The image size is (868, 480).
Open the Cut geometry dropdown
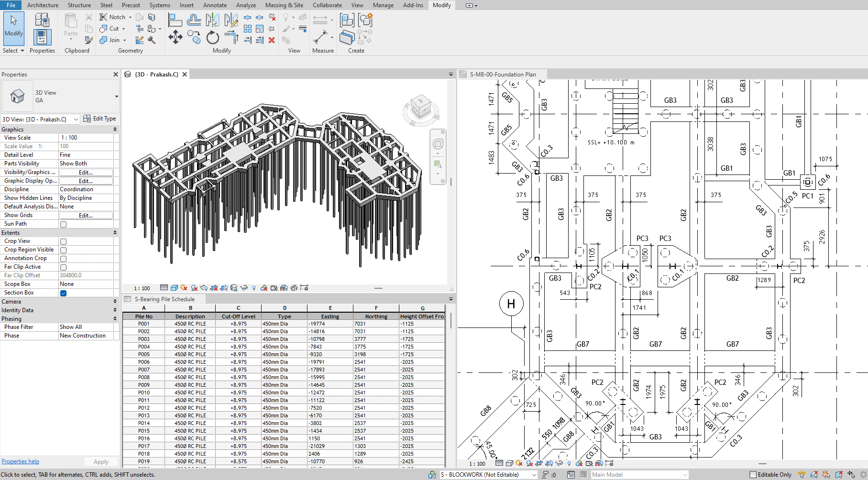(x=123, y=29)
